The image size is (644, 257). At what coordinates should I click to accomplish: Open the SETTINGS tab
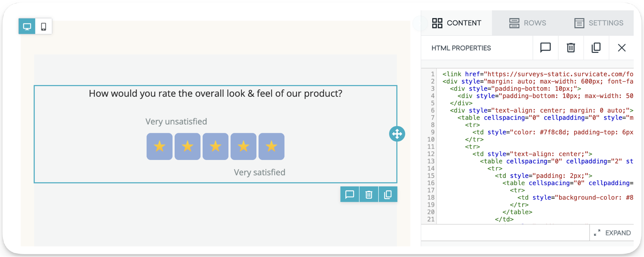pyautogui.click(x=598, y=23)
